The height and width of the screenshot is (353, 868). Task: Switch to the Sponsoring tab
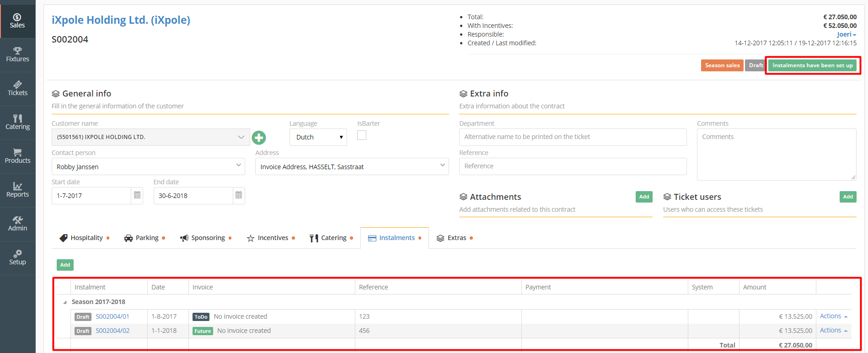[206, 238]
